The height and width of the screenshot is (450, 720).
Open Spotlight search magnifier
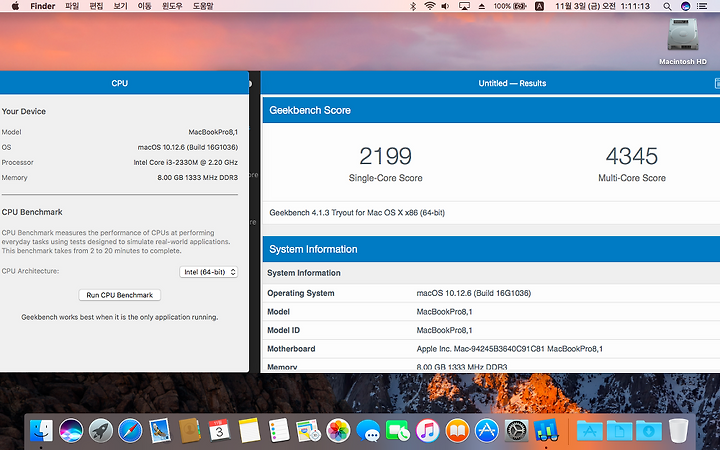[x=667, y=6]
